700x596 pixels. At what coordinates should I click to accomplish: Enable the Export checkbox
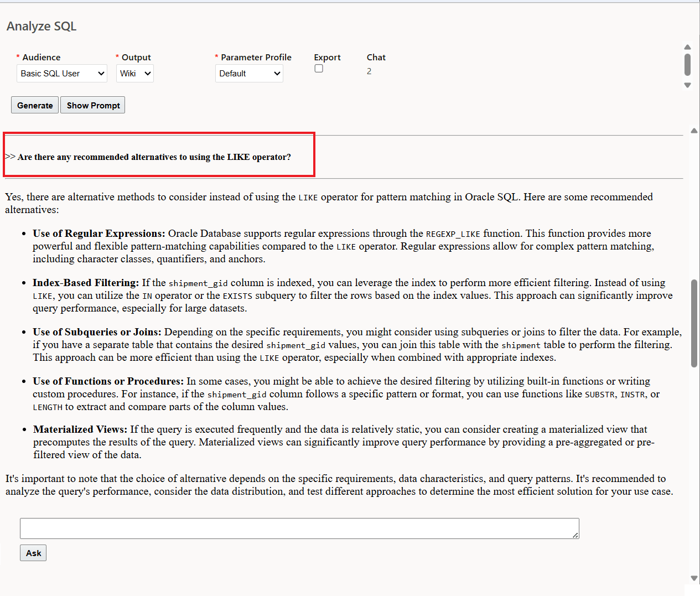click(319, 69)
